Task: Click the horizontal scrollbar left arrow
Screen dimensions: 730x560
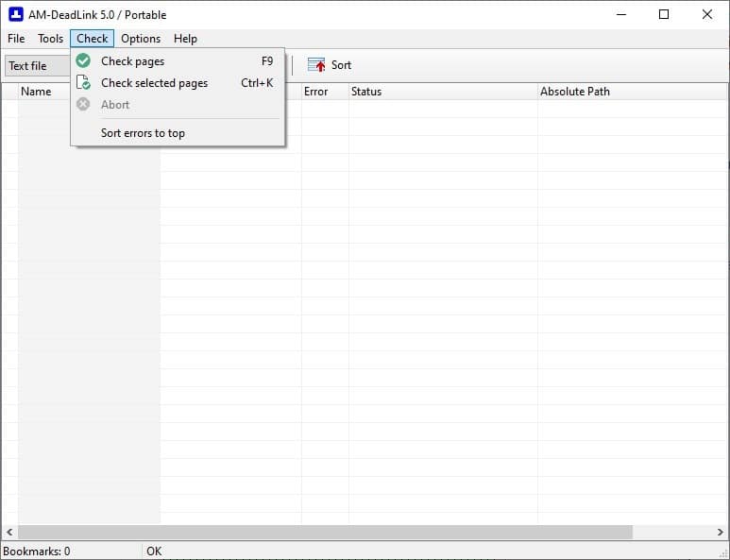Action: [x=9, y=532]
